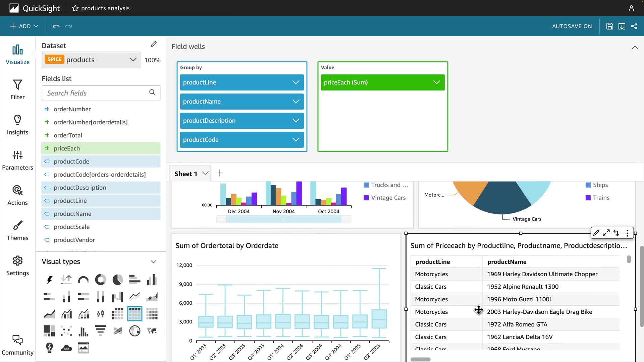This screenshot has height=362, width=644.
Task: Pick the word cloud visual type
Action: pyautogui.click(x=66, y=348)
